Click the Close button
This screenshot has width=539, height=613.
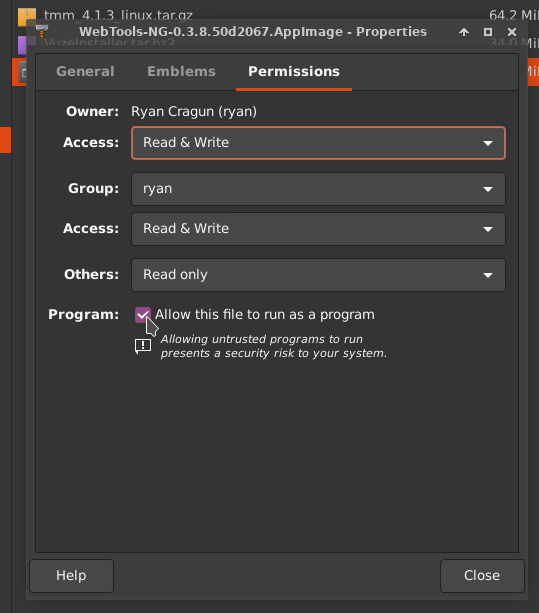tap(482, 575)
